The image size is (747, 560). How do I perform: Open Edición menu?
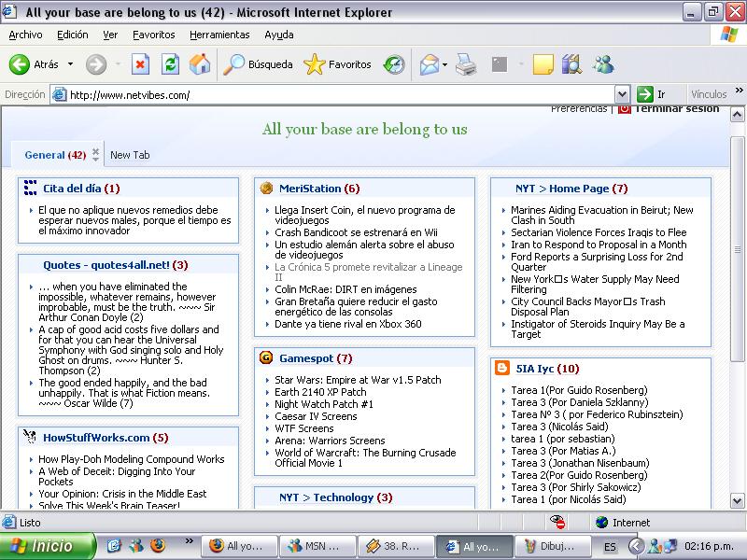[x=73, y=35]
